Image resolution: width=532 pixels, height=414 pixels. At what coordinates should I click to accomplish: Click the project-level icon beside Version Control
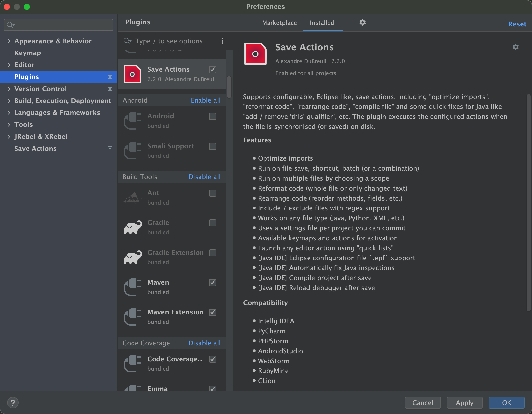point(110,89)
